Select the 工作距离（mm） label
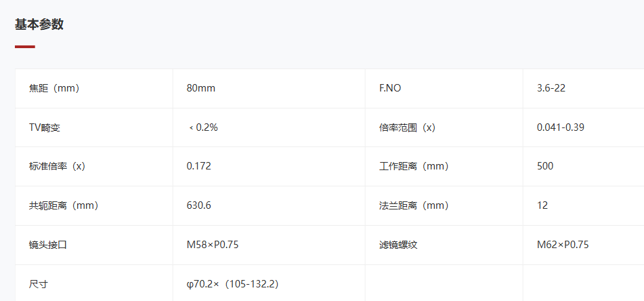 pos(414,167)
